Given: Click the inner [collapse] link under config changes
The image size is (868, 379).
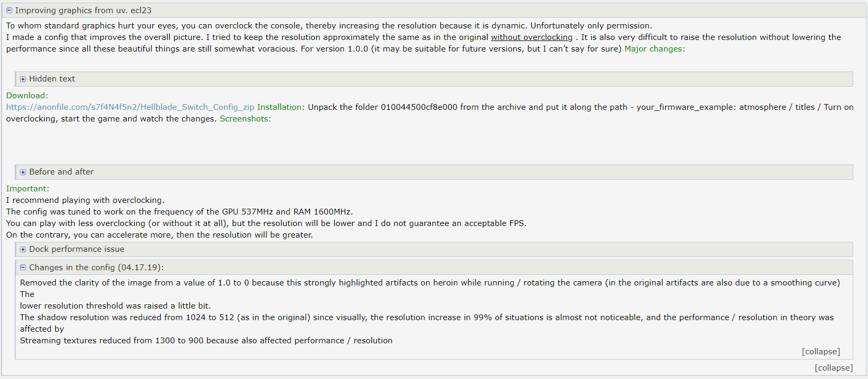Looking at the screenshot, I should tap(821, 352).
